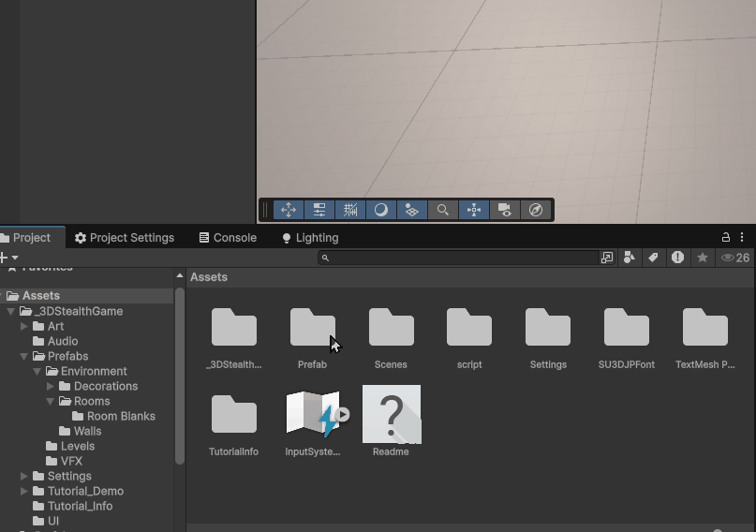Click the magnifier Search overlay icon

(443, 210)
